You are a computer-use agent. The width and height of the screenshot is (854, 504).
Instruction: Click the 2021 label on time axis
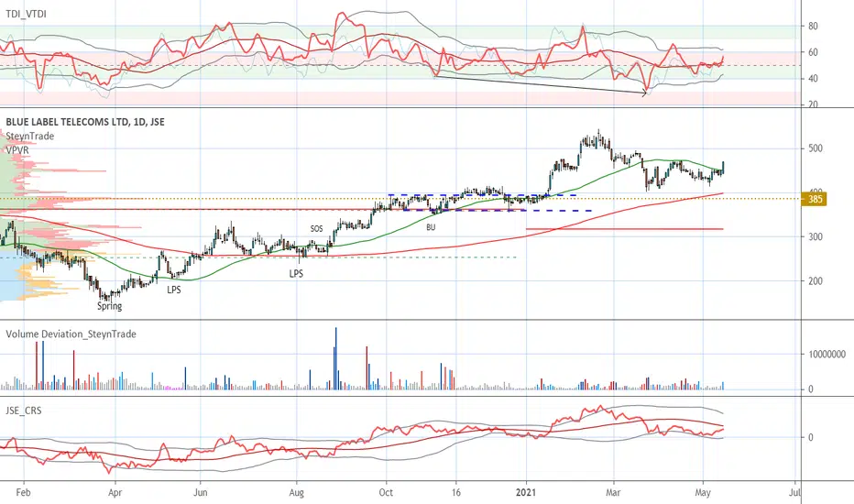pyautogui.click(x=526, y=493)
